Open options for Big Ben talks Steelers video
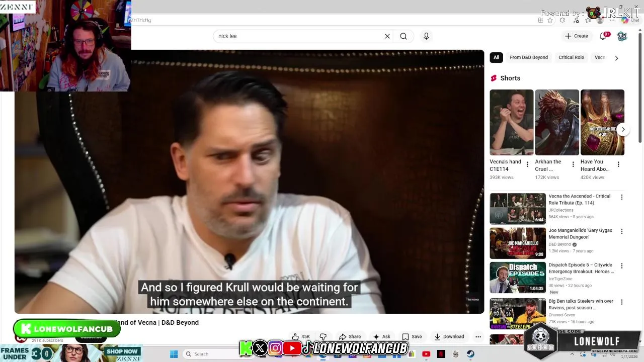644x362 pixels. tap(621, 302)
